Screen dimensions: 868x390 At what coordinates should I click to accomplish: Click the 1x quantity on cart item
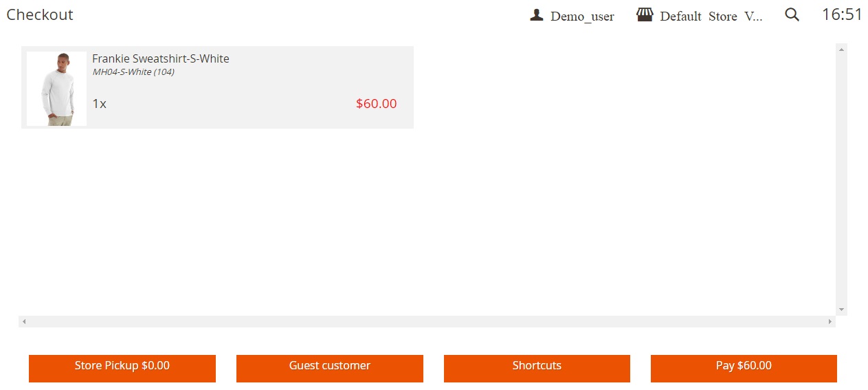coord(100,104)
